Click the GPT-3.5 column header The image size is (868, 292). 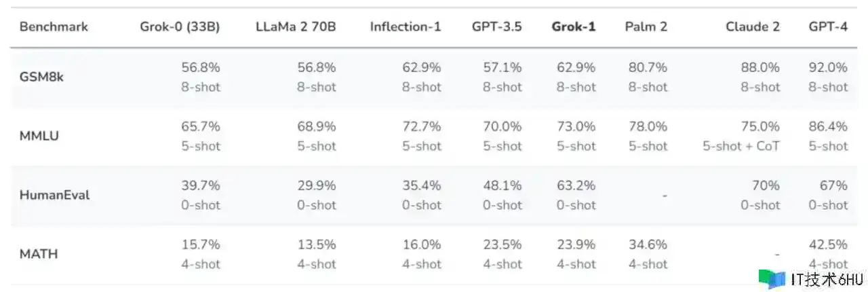click(x=497, y=27)
